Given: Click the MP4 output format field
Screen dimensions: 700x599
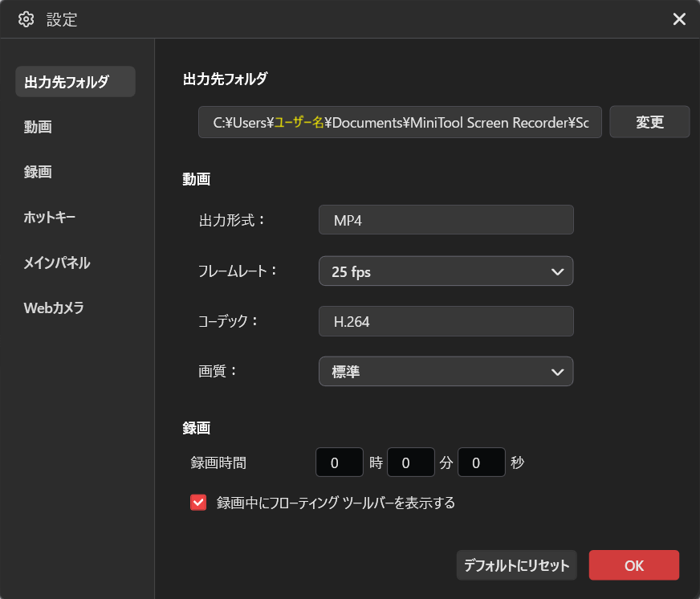Looking at the screenshot, I should 446,219.
